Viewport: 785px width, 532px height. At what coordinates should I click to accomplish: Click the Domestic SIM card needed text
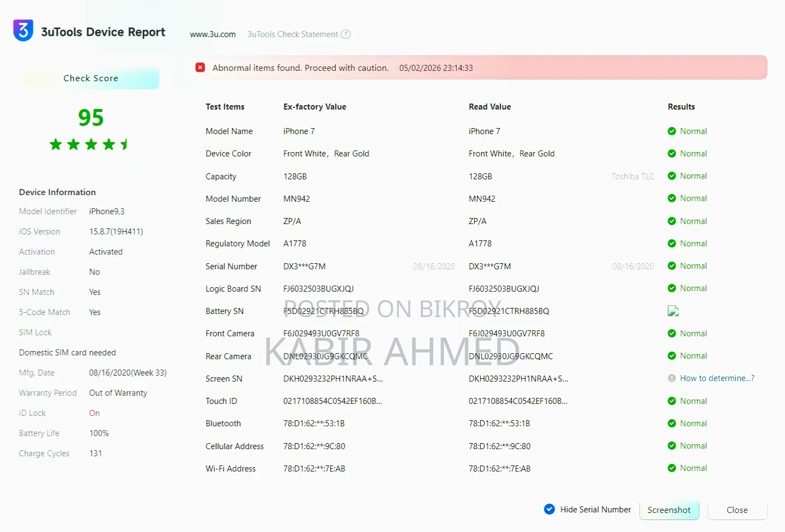[68, 353]
